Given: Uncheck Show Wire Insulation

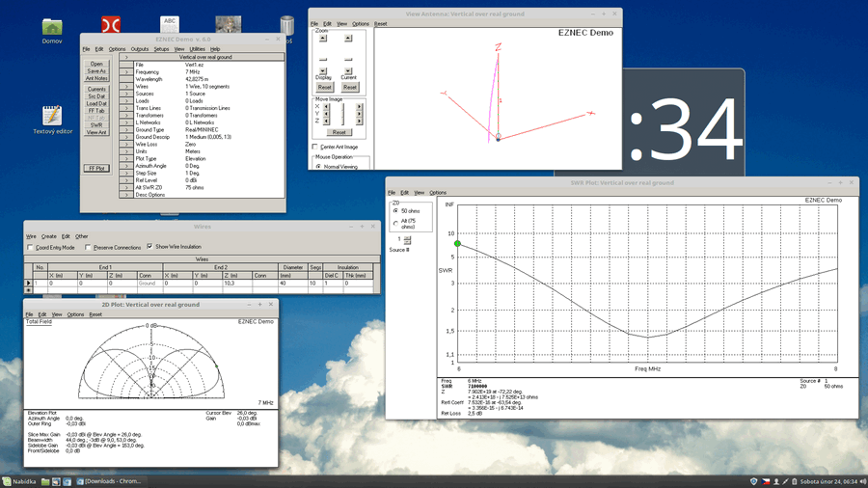Looking at the screenshot, I should coord(149,248).
